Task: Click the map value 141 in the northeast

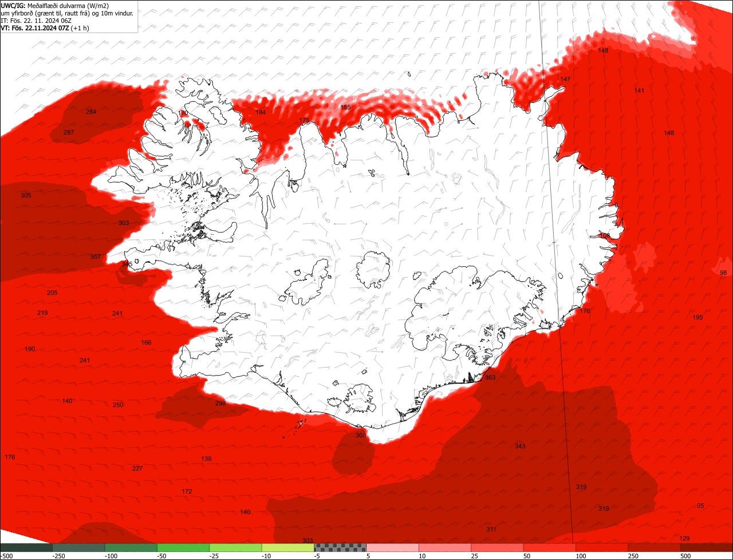Action: tap(640, 90)
